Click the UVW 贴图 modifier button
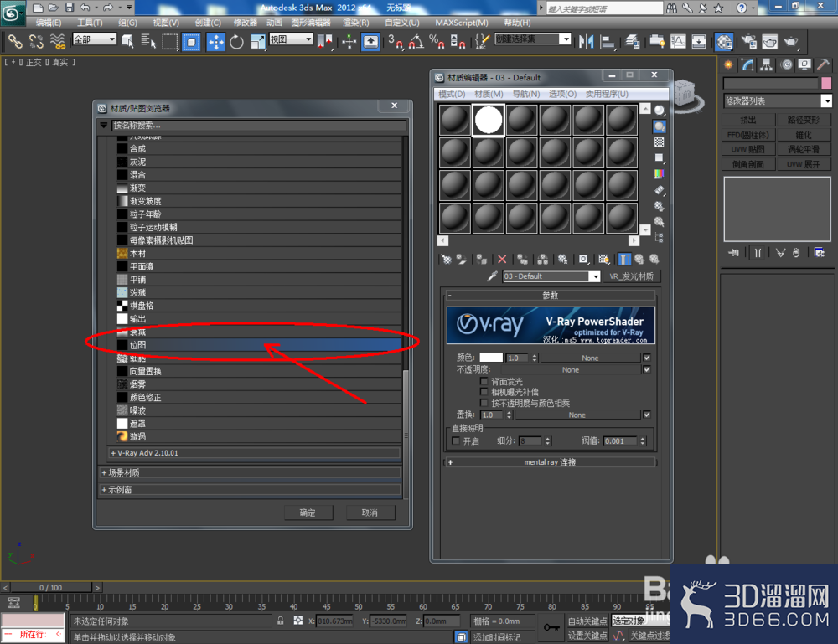This screenshot has width=838, height=644. click(x=748, y=150)
